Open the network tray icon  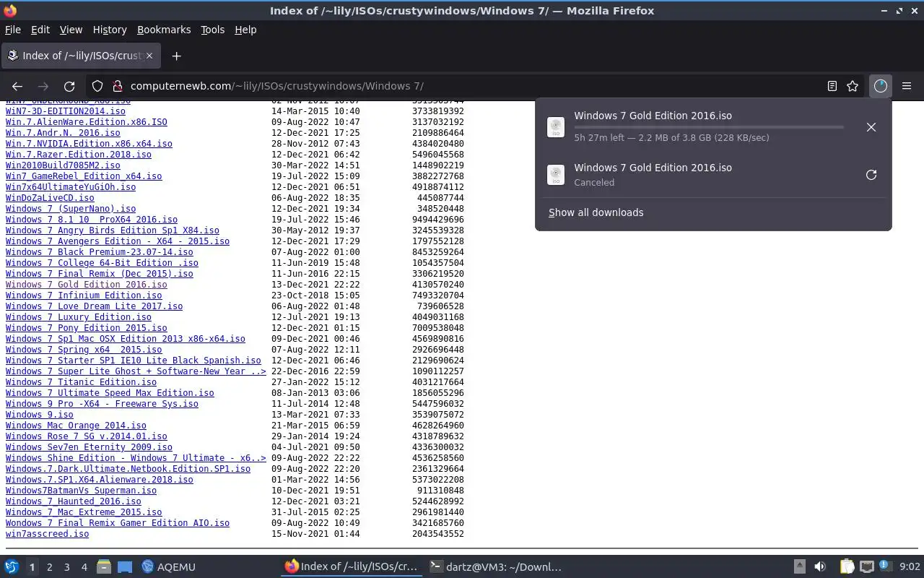click(867, 567)
